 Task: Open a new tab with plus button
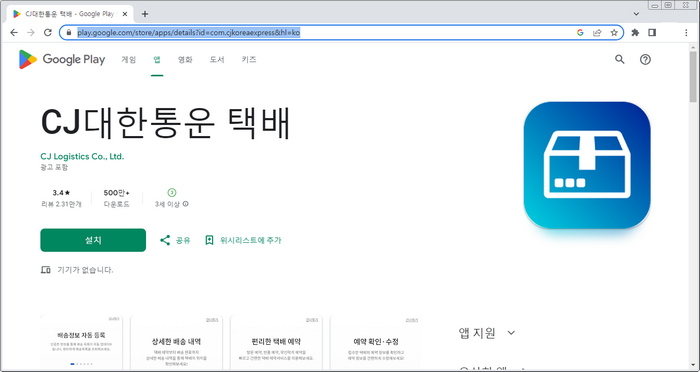point(145,14)
